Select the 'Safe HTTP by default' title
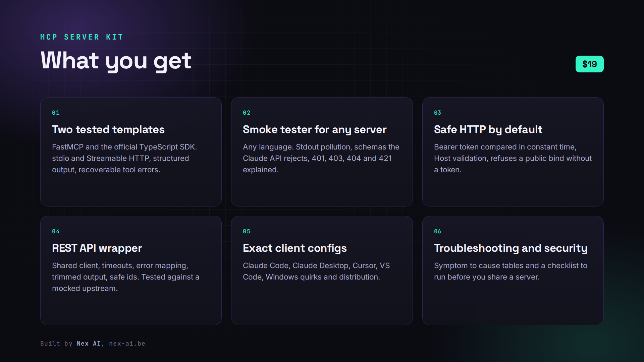 [x=488, y=129]
